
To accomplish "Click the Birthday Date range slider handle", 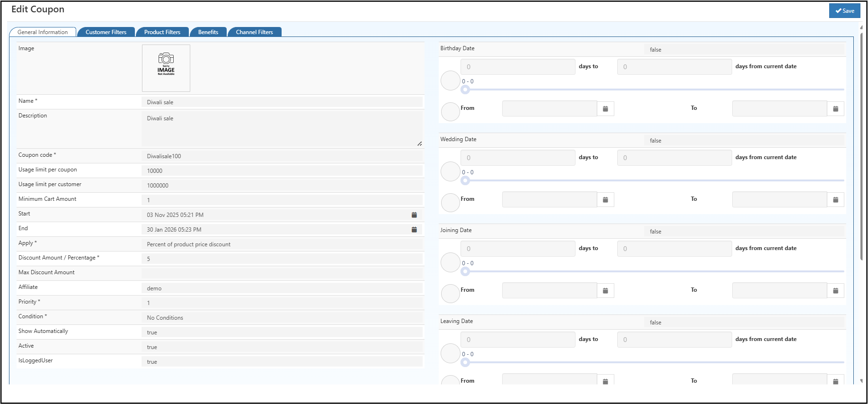I will [465, 90].
